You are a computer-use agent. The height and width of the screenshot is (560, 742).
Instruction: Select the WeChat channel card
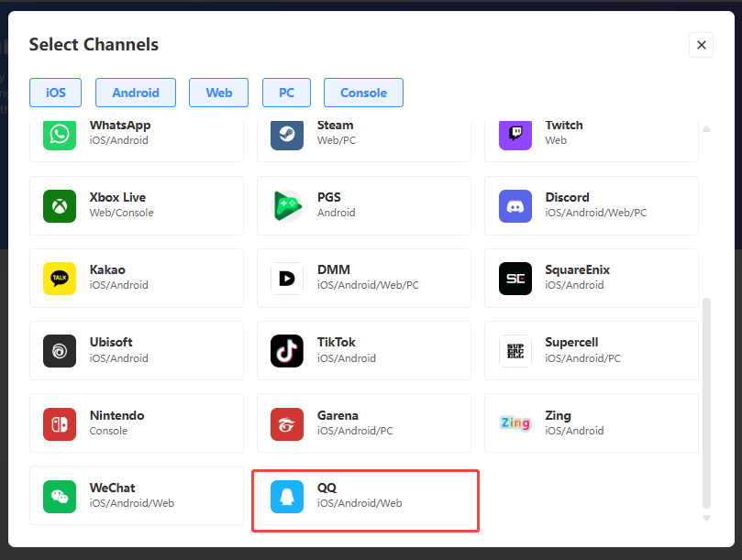(x=137, y=496)
